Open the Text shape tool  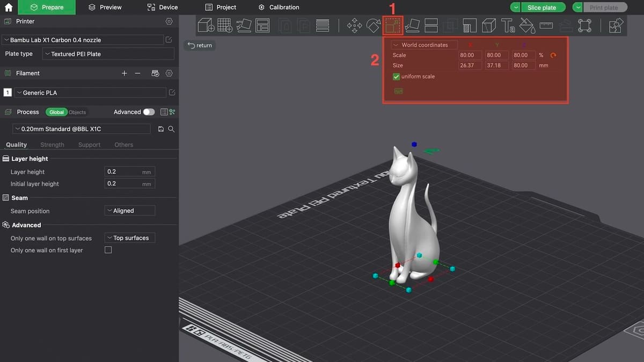pos(508,25)
